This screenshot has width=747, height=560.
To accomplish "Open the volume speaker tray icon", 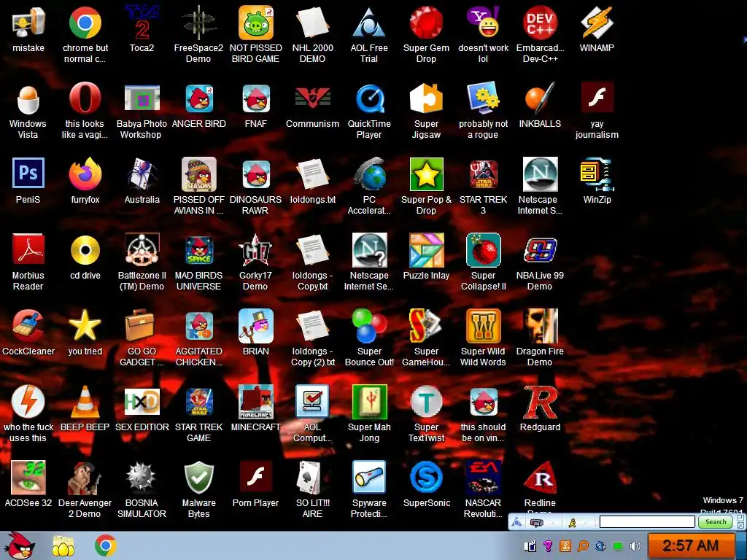I will [635, 546].
